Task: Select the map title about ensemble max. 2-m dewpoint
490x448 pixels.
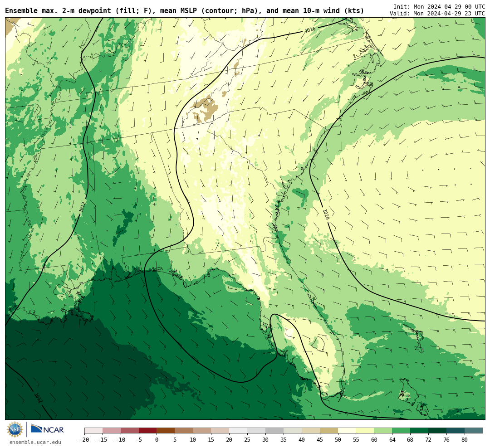Action: click(x=184, y=11)
